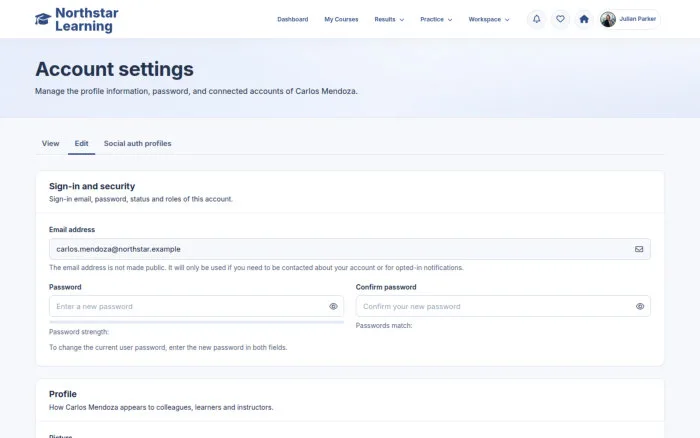Screen dimensions: 700x438
Task: Click the password strength bar
Action: click(196, 322)
